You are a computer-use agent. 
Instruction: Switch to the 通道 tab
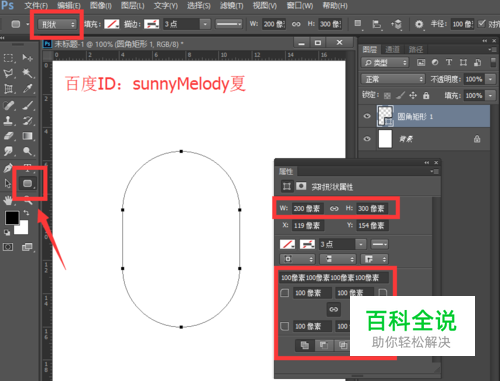393,49
